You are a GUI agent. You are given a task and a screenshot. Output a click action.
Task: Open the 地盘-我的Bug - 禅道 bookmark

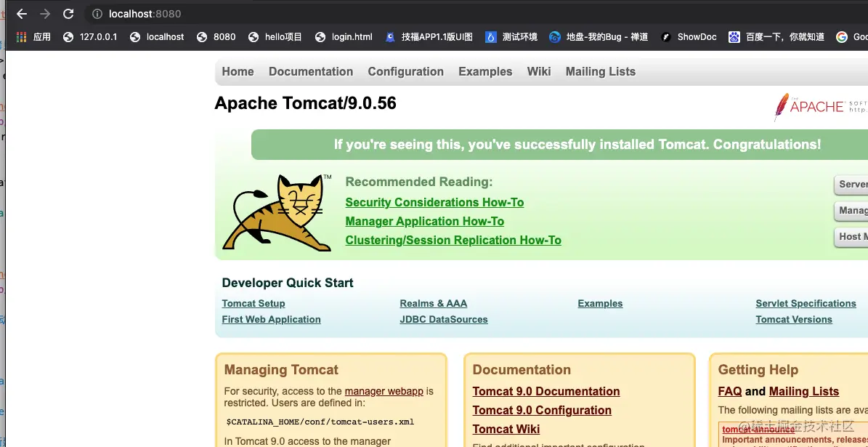coord(599,37)
